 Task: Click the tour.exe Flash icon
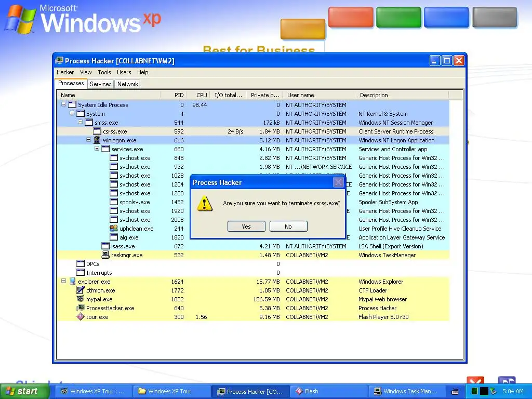(x=81, y=316)
